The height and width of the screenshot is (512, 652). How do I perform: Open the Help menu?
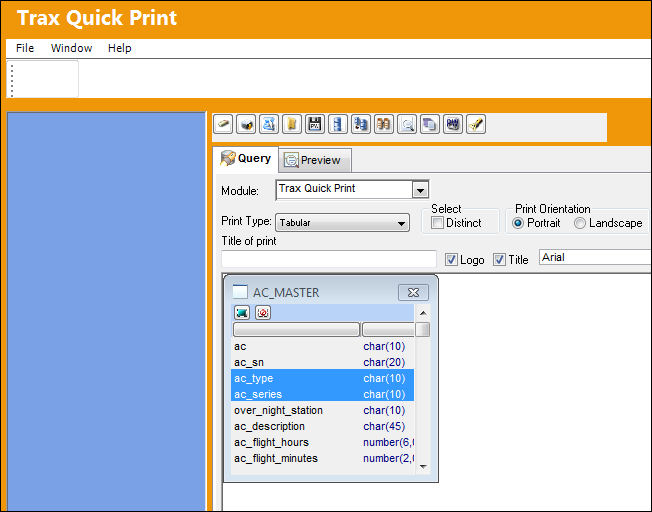coord(120,48)
